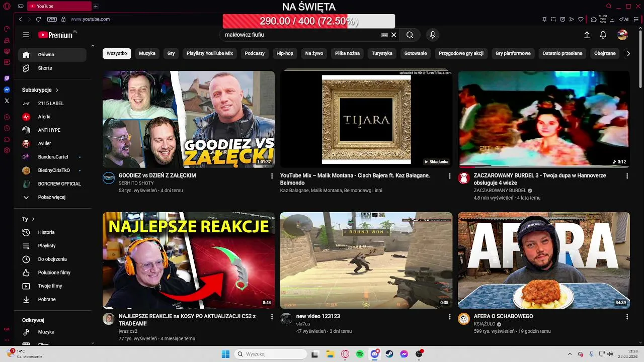This screenshot has width=644, height=362.
Task: Expand the Subskrypcje section
Action: [40, 90]
